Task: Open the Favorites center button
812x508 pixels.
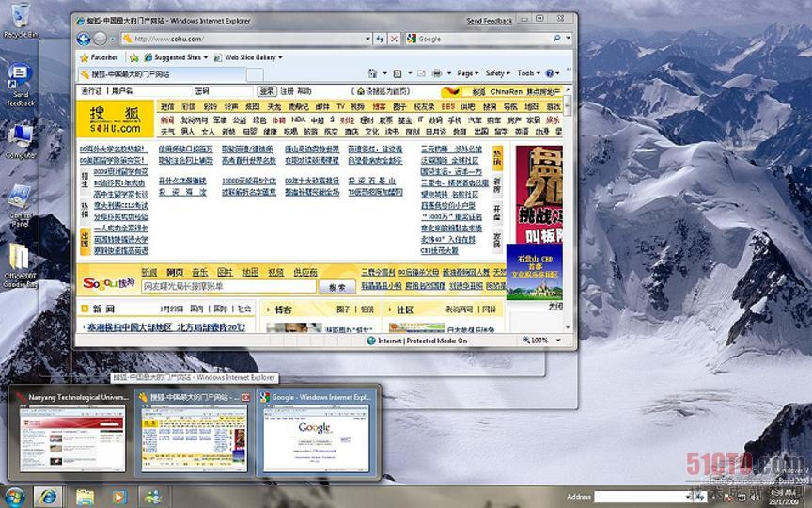Action: click(x=99, y=57)
